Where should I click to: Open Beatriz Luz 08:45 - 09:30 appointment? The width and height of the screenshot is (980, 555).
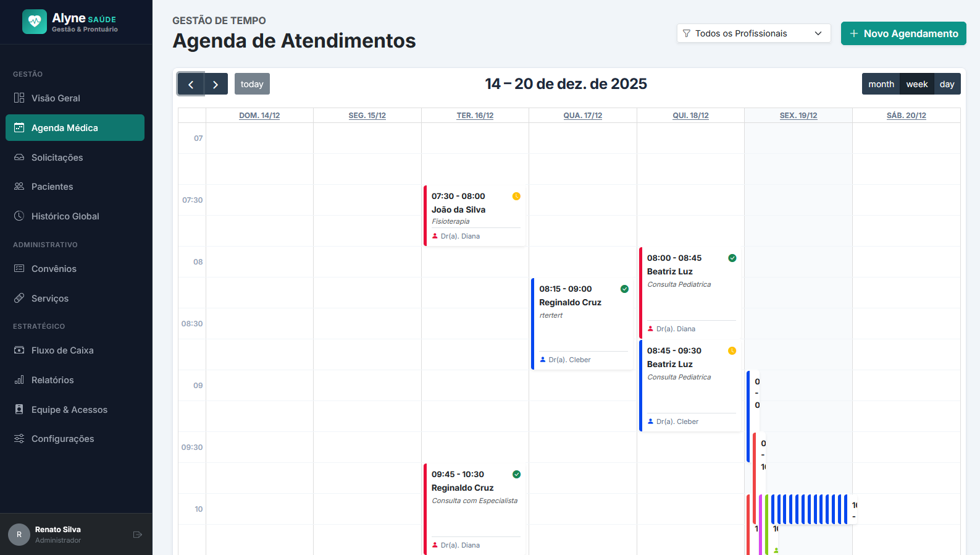pos(690,385)
